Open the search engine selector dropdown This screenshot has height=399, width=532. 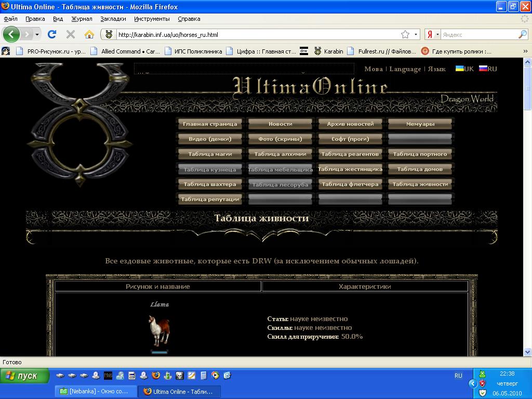point(437,34)
